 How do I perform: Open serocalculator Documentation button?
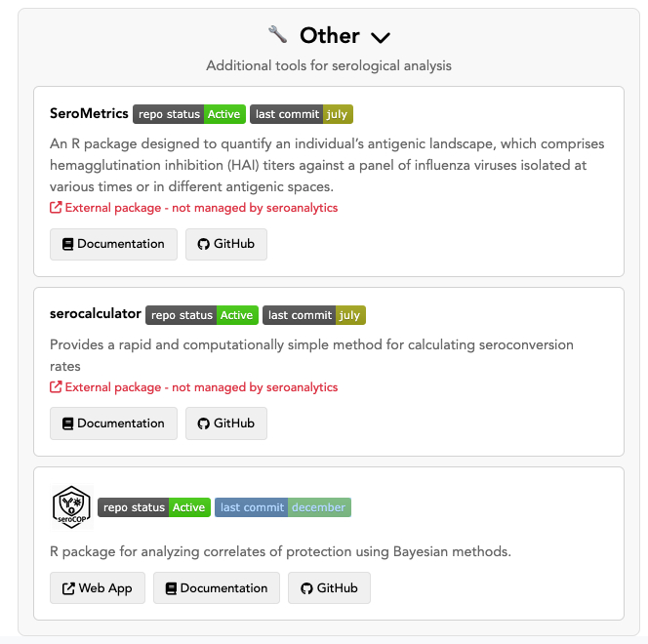(x=113, y=423)
